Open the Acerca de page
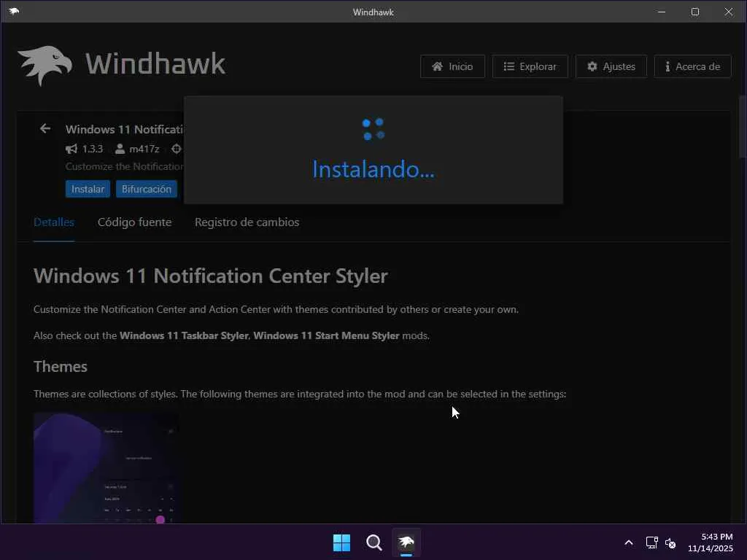747x560 pixels. (x=693, y=66)
